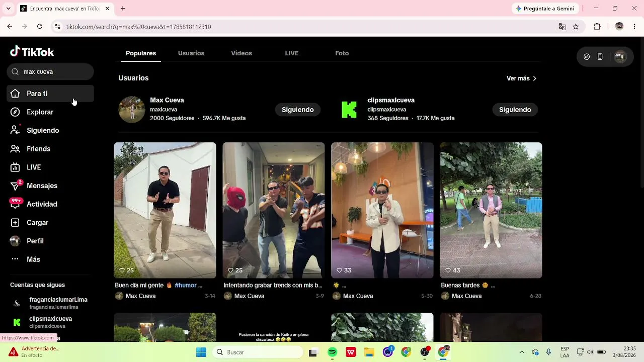Viewport: 644px width, 362px height.
Task: Switch to the Videos tab
Action: 242,53
